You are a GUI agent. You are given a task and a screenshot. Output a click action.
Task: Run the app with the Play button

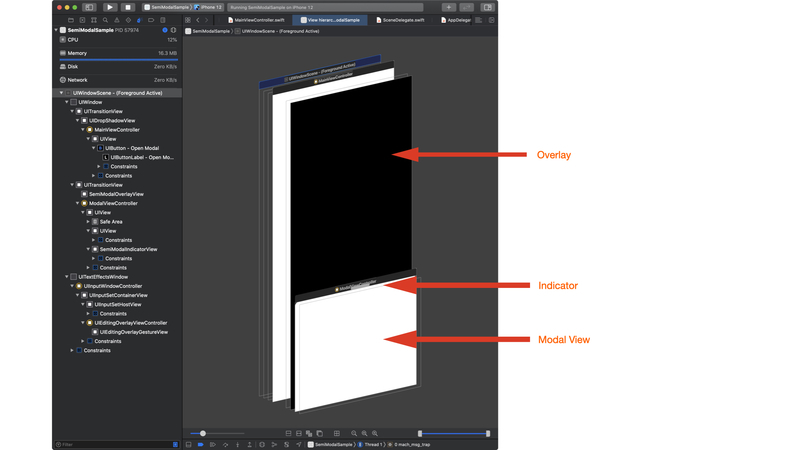click(x=110, y=7)
